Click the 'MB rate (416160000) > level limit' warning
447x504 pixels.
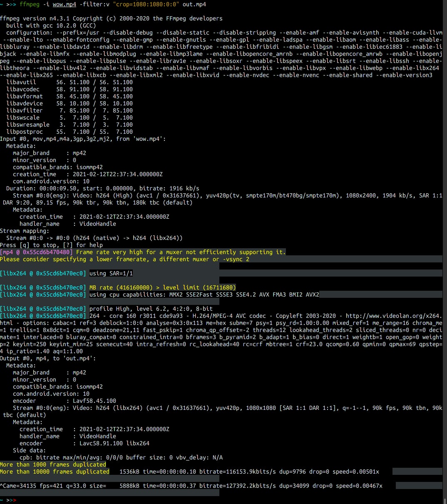(163, 287)
